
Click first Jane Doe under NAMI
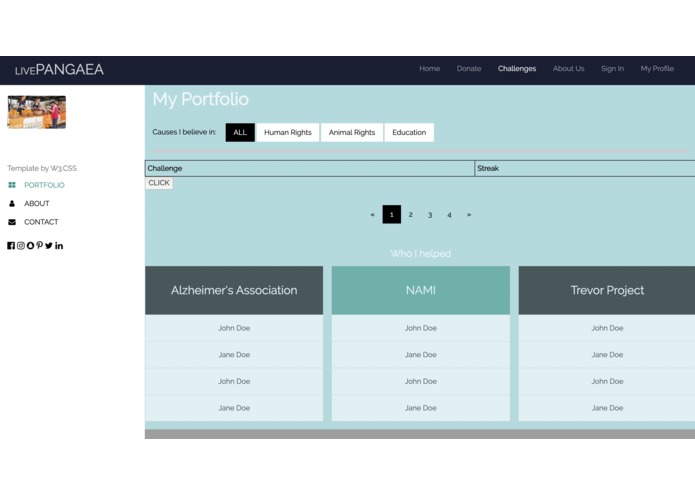[x=421, y=355]
